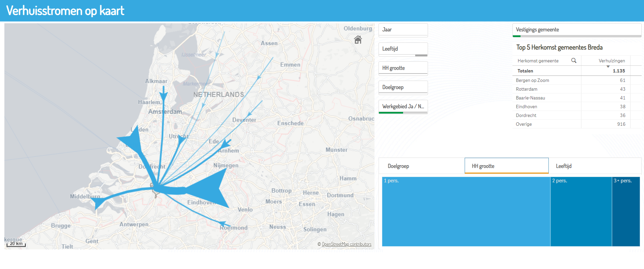Open the Leeftijd filter pane
Viewport: 644px width, 269px height.
pos(403,49)
